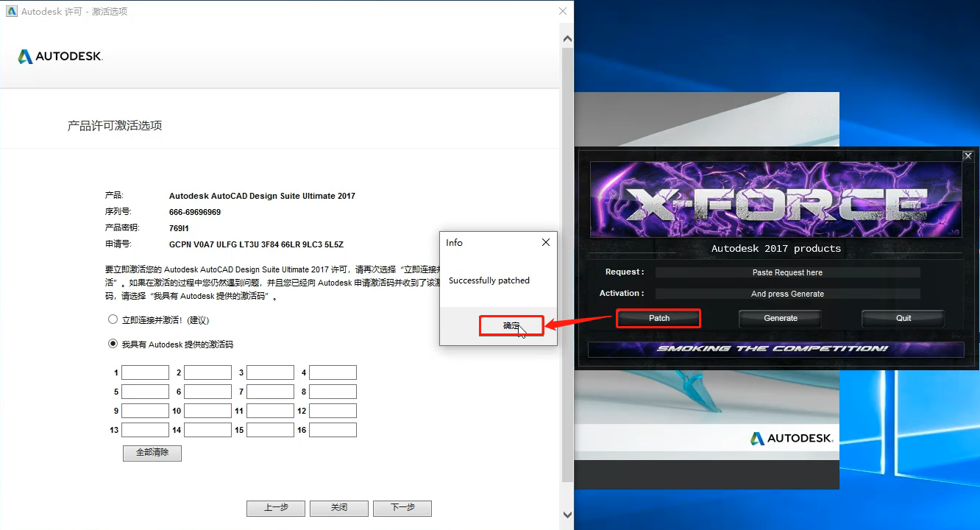The height and width of the screenshot is (530, 980).
Task: Close the Autodesk 许可 window
Action: point(563,11)
